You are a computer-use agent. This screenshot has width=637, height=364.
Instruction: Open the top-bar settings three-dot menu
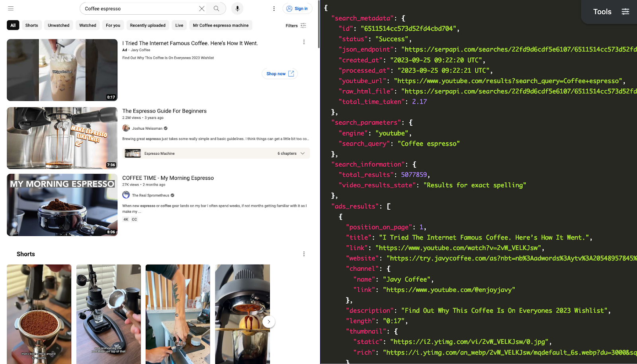pyautogui.click(x=274, y=8)
